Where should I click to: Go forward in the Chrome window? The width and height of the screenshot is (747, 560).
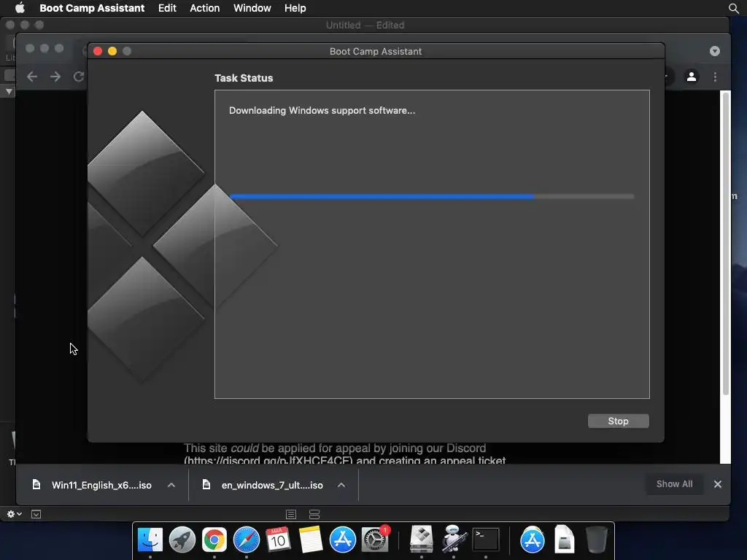click(55, 77)
